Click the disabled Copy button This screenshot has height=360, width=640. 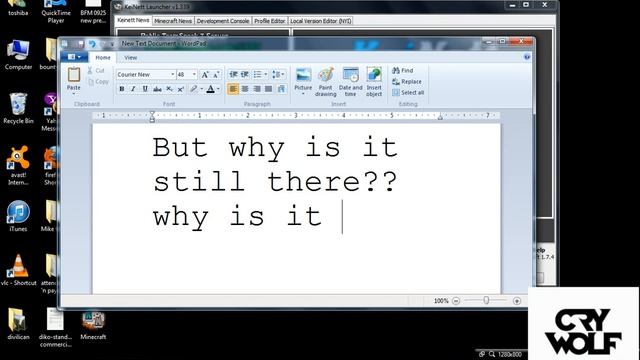pyautogui.click(x=98, y=82)
